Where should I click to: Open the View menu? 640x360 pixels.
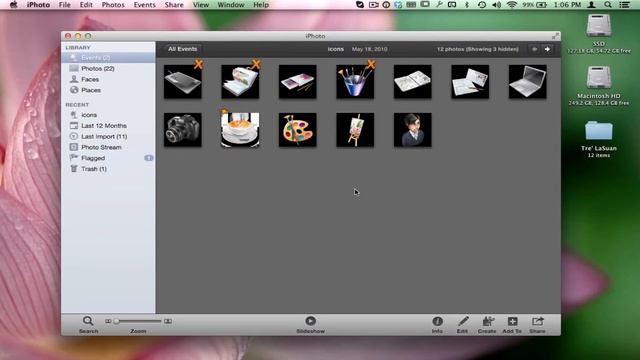[x=200, y=5]
